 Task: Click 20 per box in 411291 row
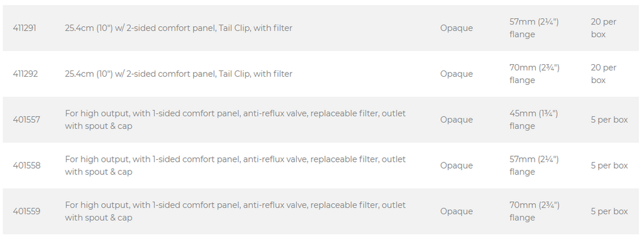tap(604, 28)
